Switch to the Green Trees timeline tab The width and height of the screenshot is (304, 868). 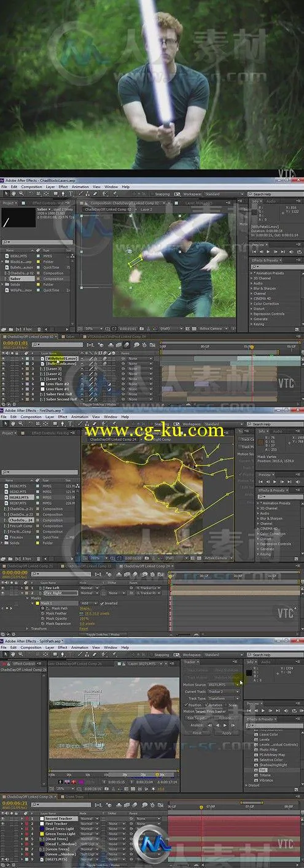75,796
